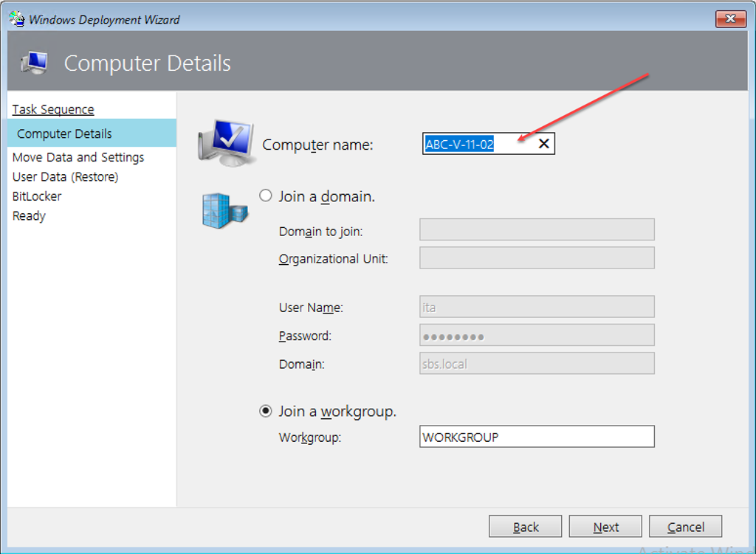Select the Join a workgroup radio button
The height and width of the screenshot is (554, 756).
coord(266,412)
